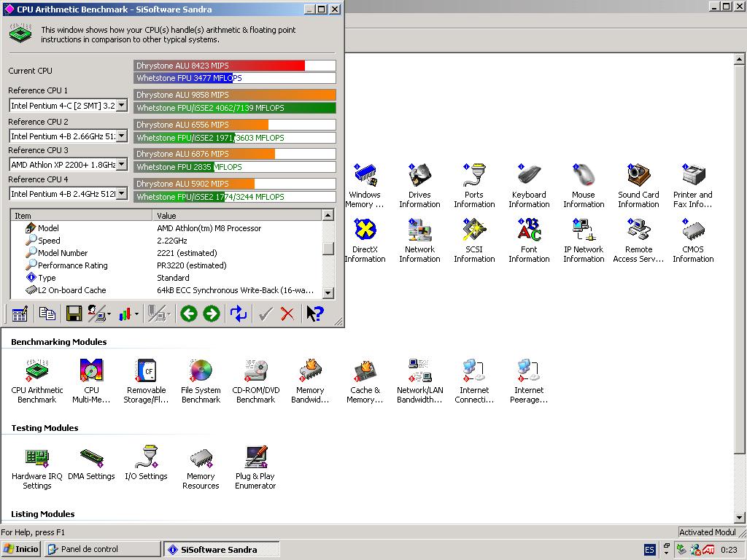Image resolution: width=747 pixels, height=560 pixels.
Task: Open the Reference CPU 4 combo box
Action: [x=121, y=194]
